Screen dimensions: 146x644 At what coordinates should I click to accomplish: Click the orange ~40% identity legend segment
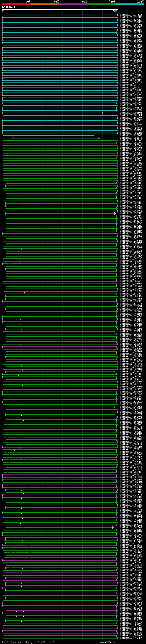(45, 4)
